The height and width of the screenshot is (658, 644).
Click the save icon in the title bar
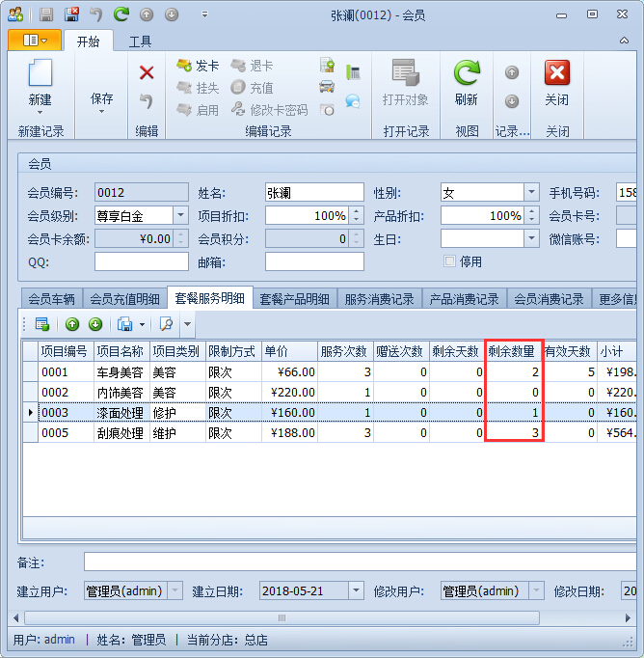click(x=46, y=14)
